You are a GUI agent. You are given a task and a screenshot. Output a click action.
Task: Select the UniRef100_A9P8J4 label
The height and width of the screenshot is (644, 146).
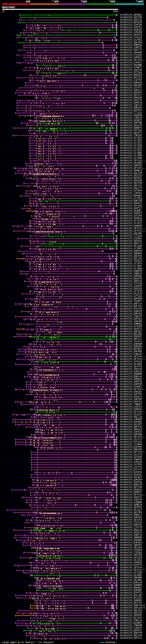click(131, 103)
